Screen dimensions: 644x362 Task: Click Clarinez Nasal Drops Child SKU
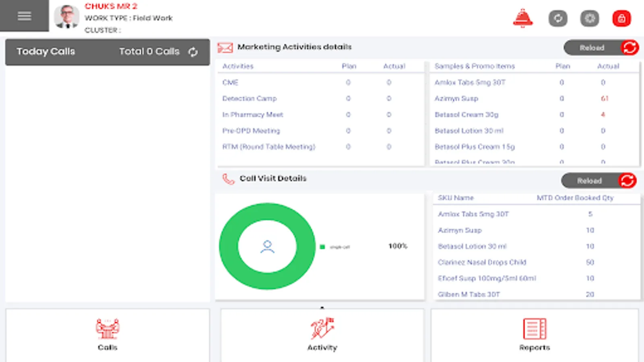point(482,262)
